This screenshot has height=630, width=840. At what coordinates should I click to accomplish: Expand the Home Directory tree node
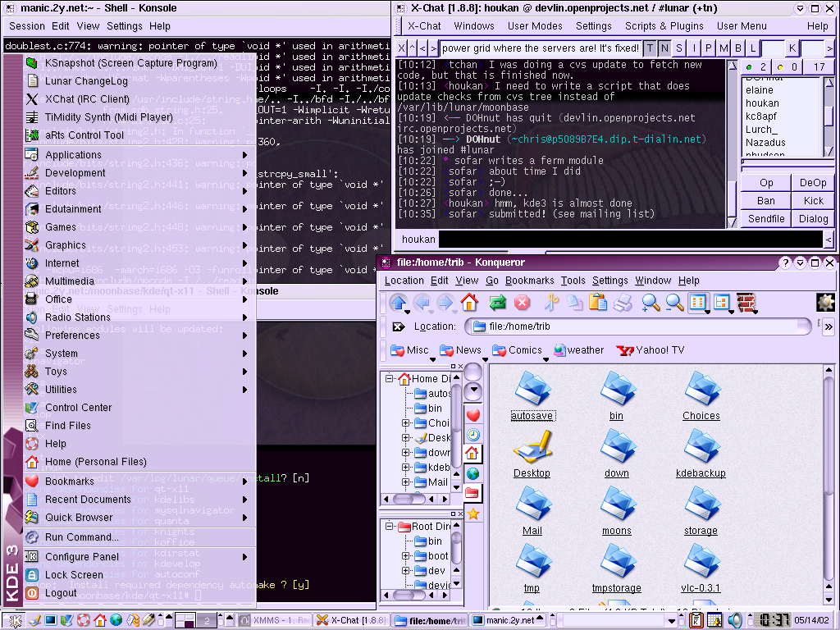coord(390,379)
